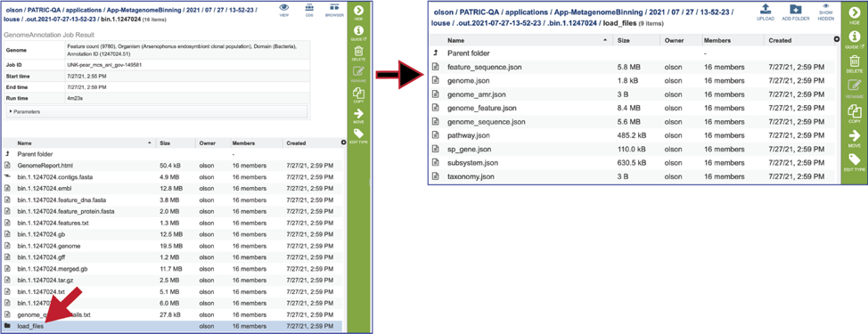The height and width of the screenshot is (334, 868).
Task: Go to Parent folder in right panel
Action: tap(469, 53)
